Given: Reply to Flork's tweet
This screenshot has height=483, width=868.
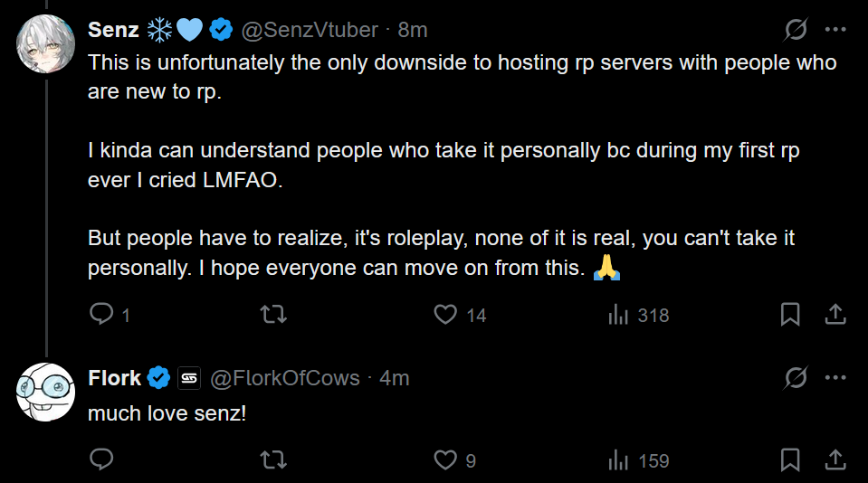Looking at the screenshot, I should [x=102, y=459].
